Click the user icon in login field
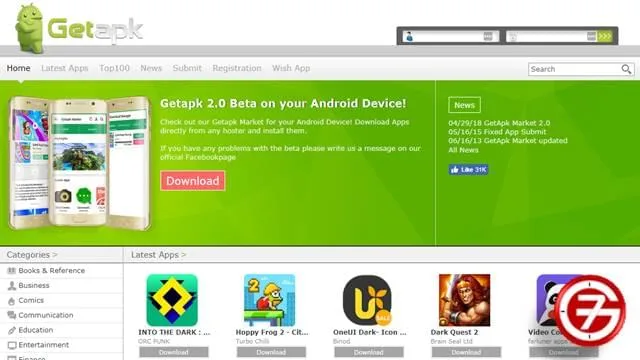Viewport: 640px width, 360px height. point(409,37)
